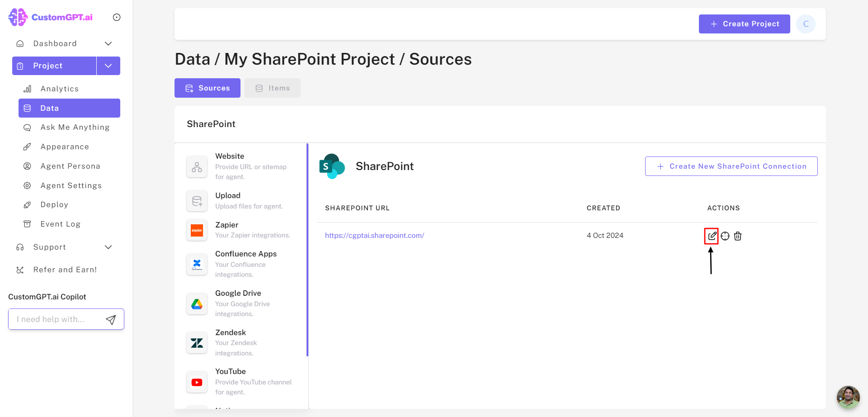Open Agent Persona page

click(x=70, y=166)
